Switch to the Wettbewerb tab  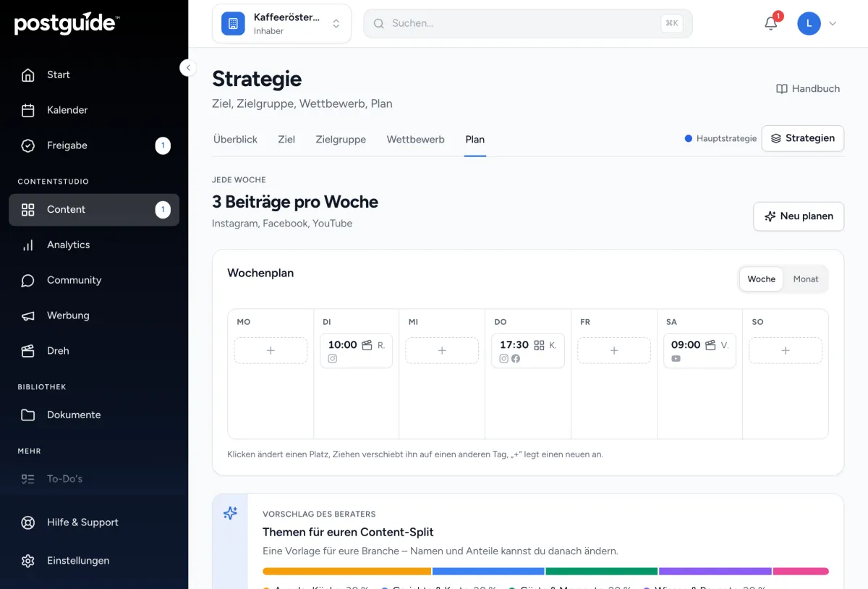pos(415,140)
